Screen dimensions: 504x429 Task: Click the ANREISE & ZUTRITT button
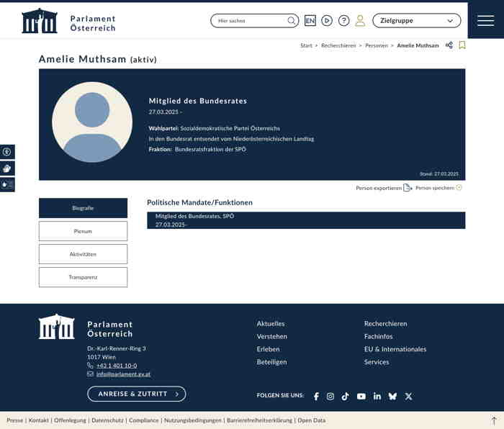coord(137,394)
